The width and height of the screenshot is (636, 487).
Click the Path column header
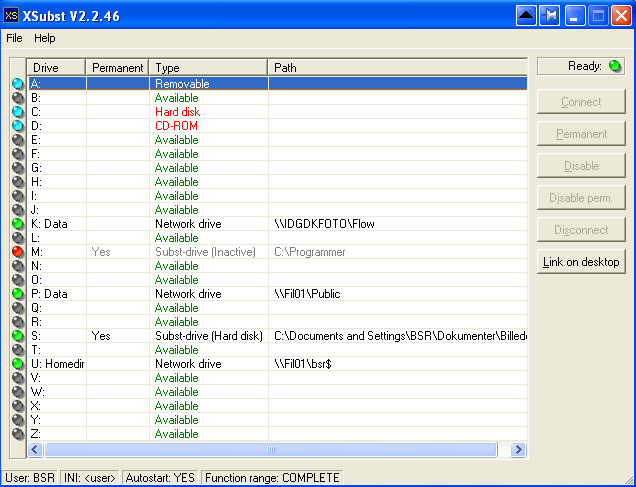click(x=398, y=67)
